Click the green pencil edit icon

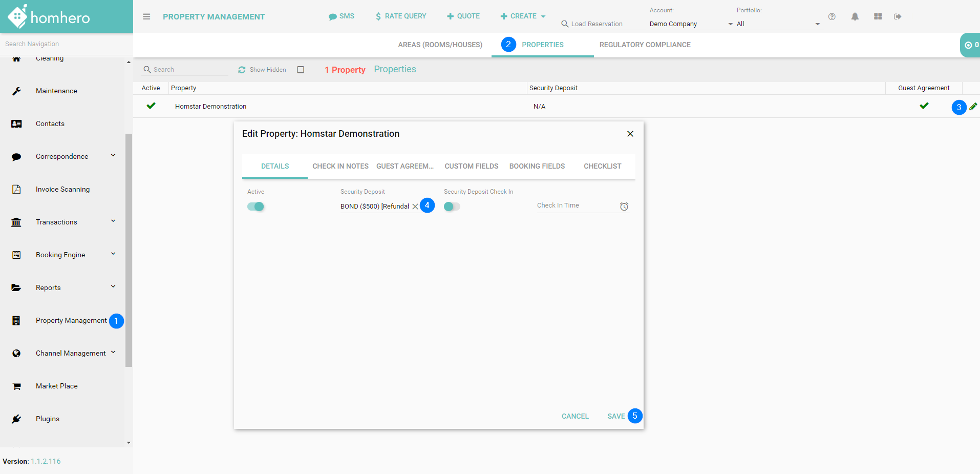pos(973,107)
